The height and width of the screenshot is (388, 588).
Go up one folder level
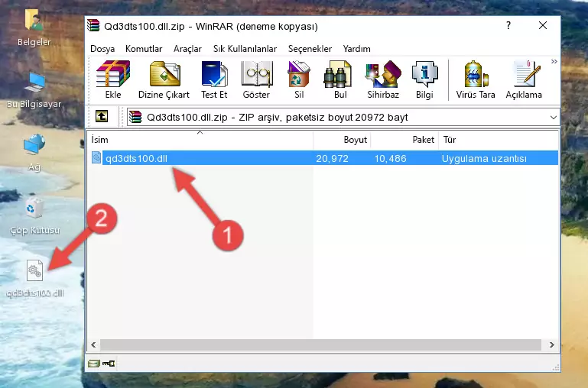102,116
